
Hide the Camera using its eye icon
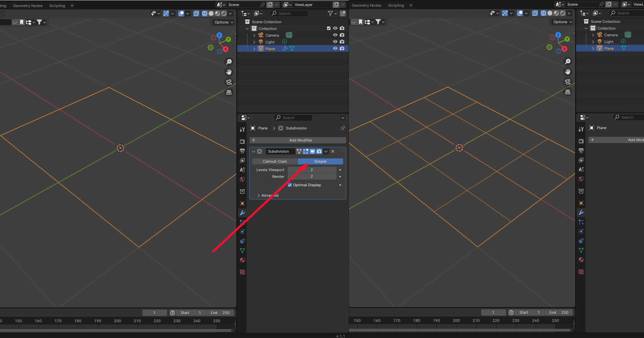[335, 35]
